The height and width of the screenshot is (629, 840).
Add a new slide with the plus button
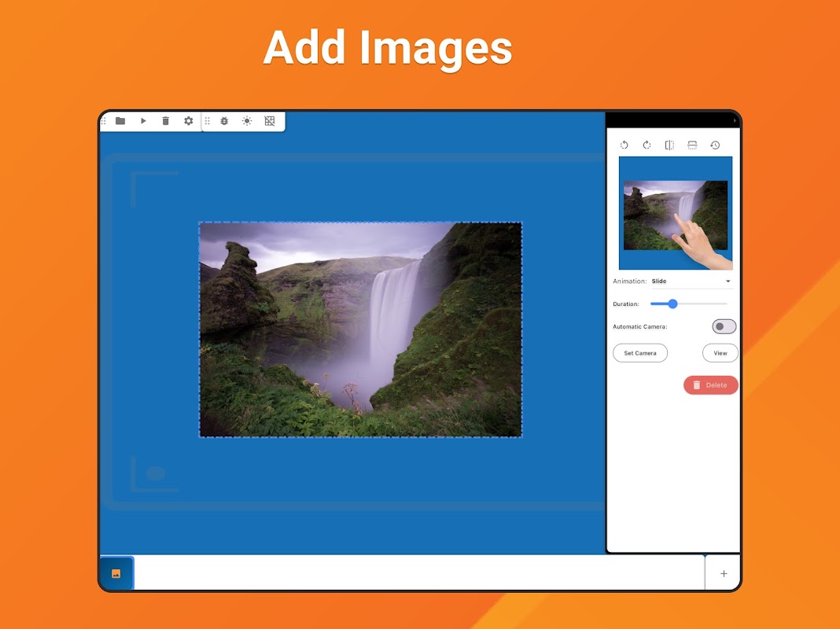tap(724, 573)
